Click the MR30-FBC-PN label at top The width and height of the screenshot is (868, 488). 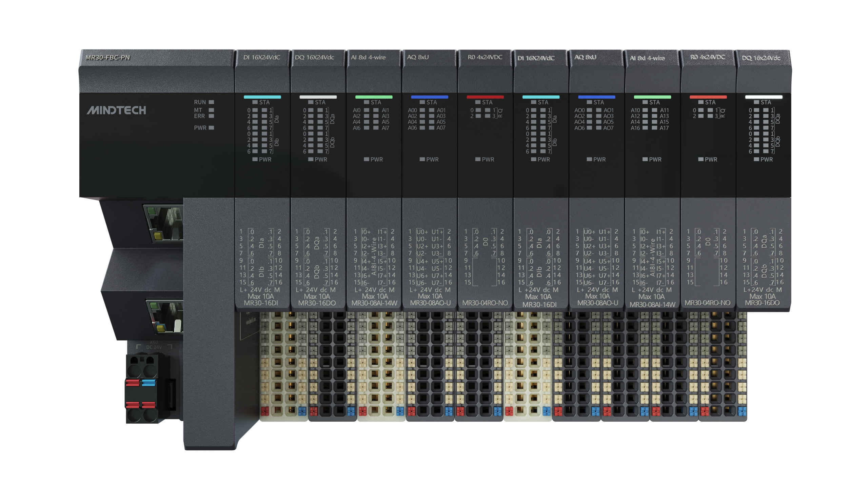(x=107, y=57)
